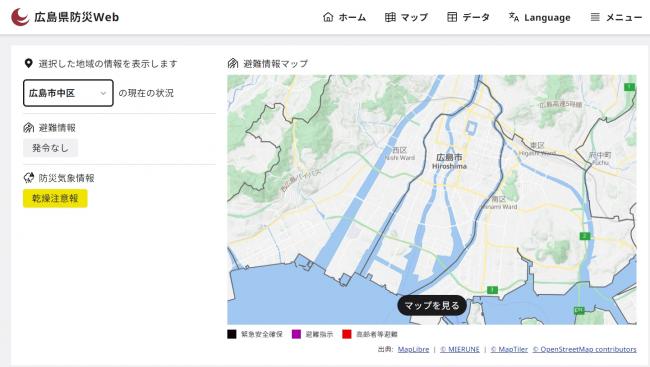Open the メニュー hamburger menu
Screen dimensions: 650x367
coord(616,17)
